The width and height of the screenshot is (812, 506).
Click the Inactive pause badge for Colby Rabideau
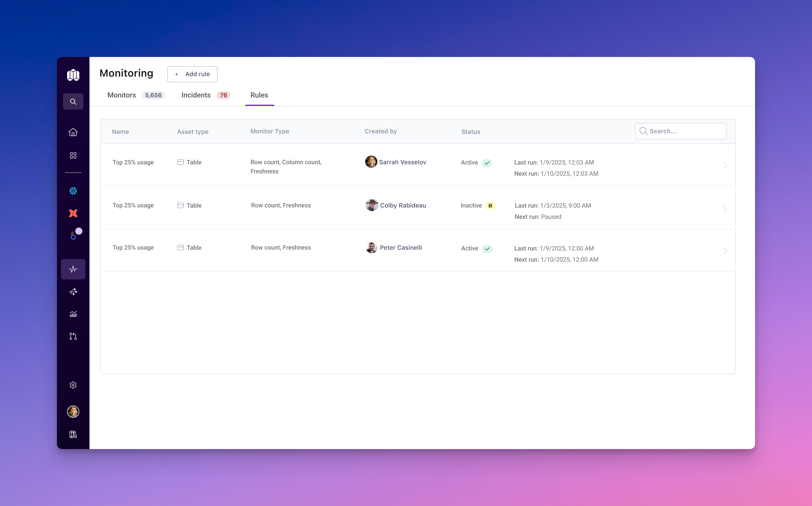[490, 205]
